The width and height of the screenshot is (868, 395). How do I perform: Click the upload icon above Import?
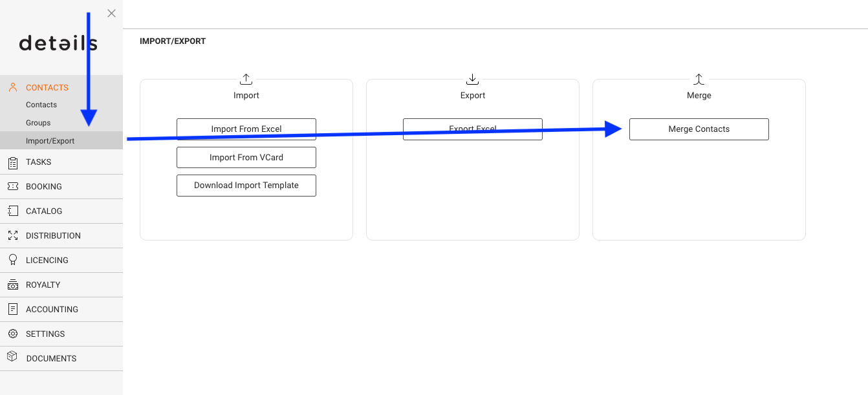(x=246, y=79)
